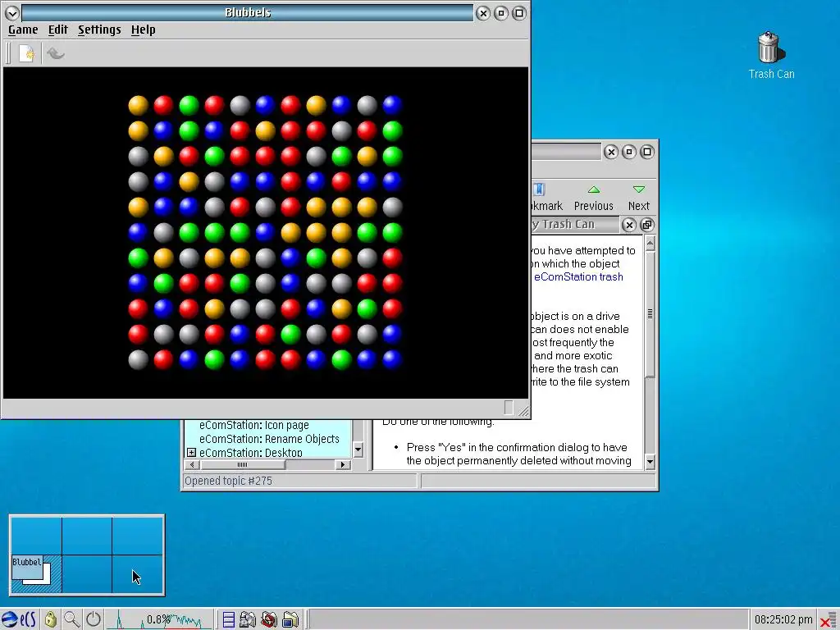Switch to the top-right desktop in pager
This screenshot has height=630, width=840.
(x=138, y=536)
